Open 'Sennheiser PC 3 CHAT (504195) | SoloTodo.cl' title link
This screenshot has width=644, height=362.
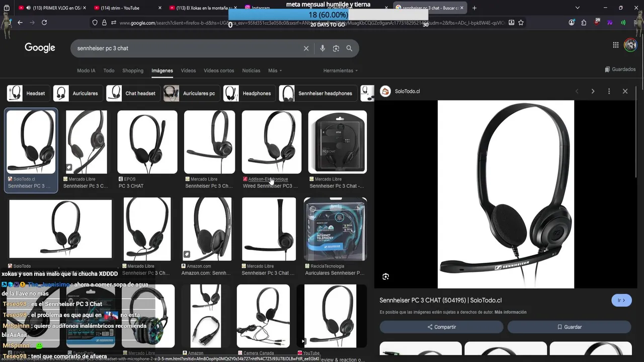click(440, 300)
